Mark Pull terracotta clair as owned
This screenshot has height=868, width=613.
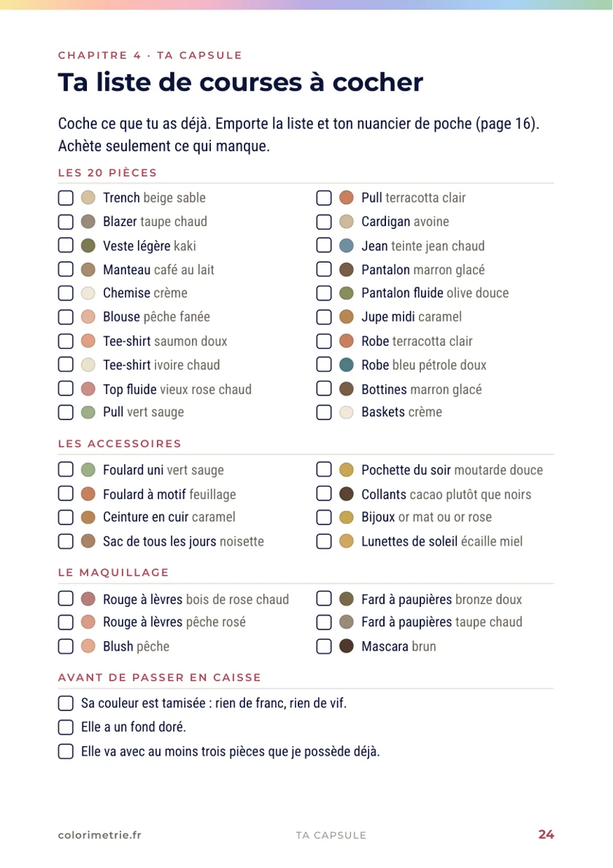tap(324, 198)
